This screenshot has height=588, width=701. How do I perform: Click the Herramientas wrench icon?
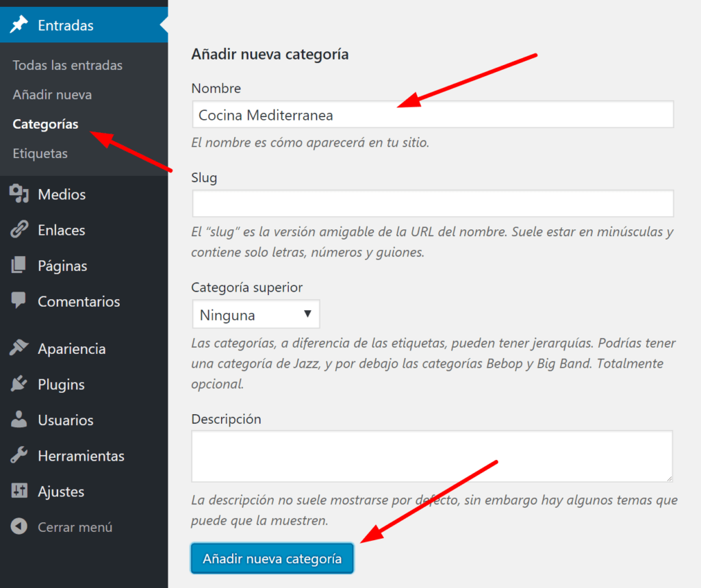(18, 455)
